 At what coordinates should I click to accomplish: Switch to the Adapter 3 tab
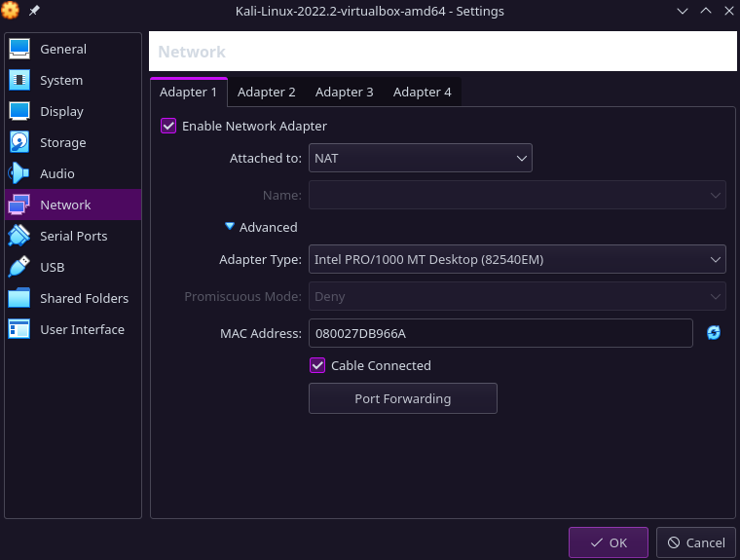pyautogui.click(x=344, y=93)
